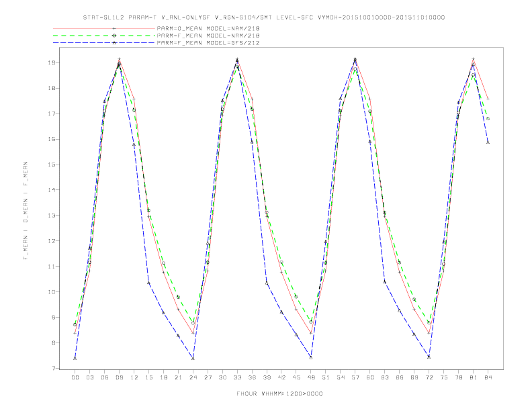Click forecast hour tick 33 on x-axis
This screenshot has width=532, height=411.
(237, 377)
